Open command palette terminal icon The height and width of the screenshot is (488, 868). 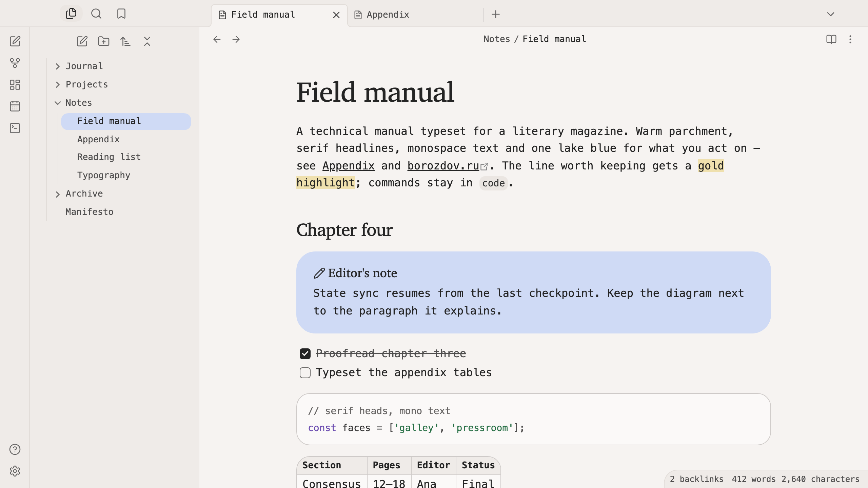(x=15, y=128)
